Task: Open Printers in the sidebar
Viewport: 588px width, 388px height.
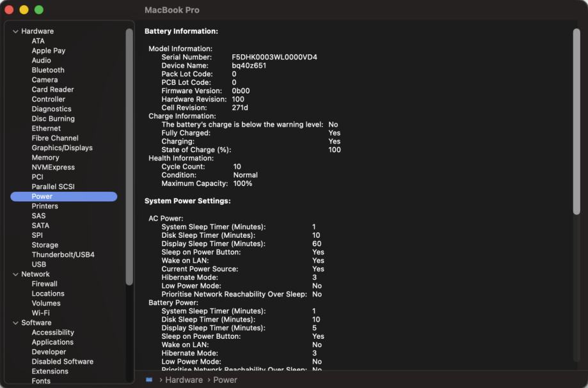Action: click(45, 206)
